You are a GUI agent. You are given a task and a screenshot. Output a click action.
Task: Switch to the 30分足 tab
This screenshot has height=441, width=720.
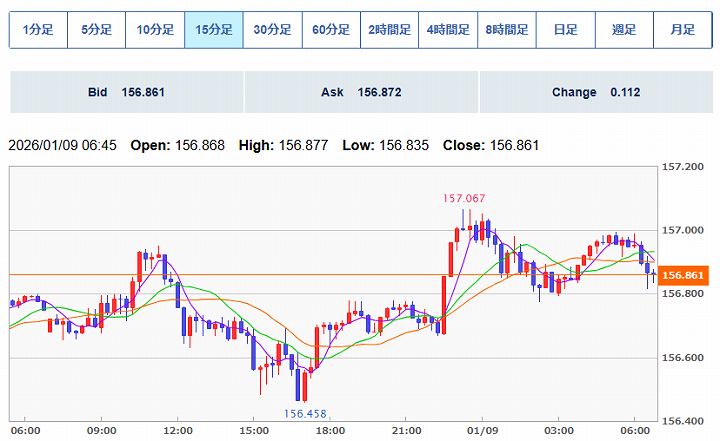pyautogui.click(x=272, y=30)
